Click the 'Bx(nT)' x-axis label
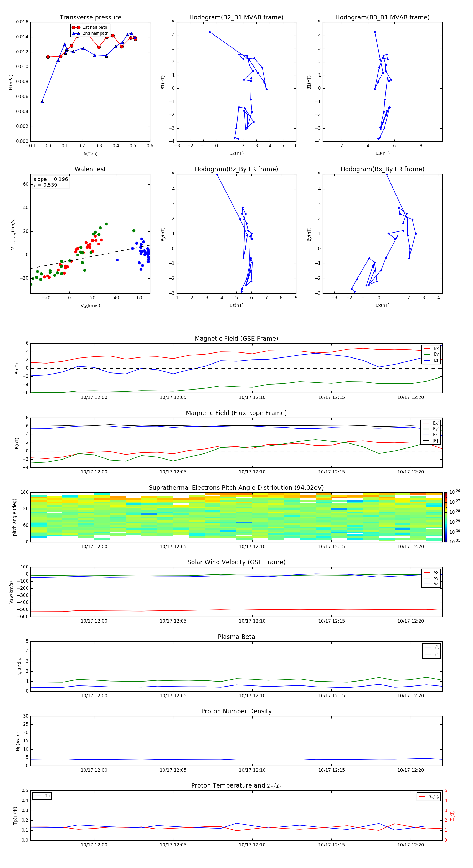This screenshot has width=473, height=868. (x=382, y=305)
